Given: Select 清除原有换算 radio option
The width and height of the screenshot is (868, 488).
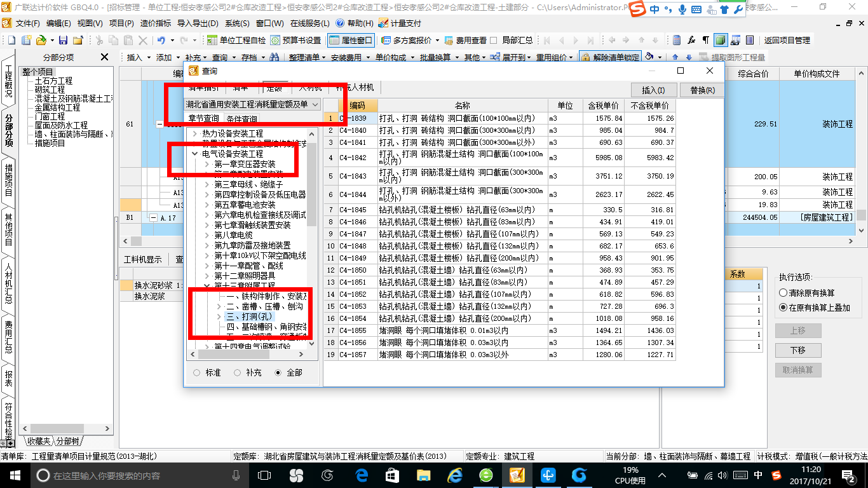Looking at the screenshot, I should coord(783,293).
